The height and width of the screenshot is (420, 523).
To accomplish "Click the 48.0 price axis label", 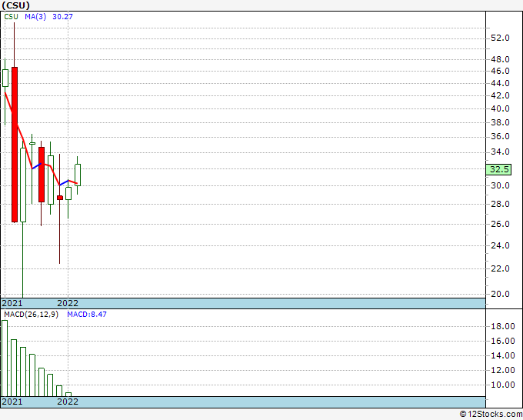I will (501, 59).
